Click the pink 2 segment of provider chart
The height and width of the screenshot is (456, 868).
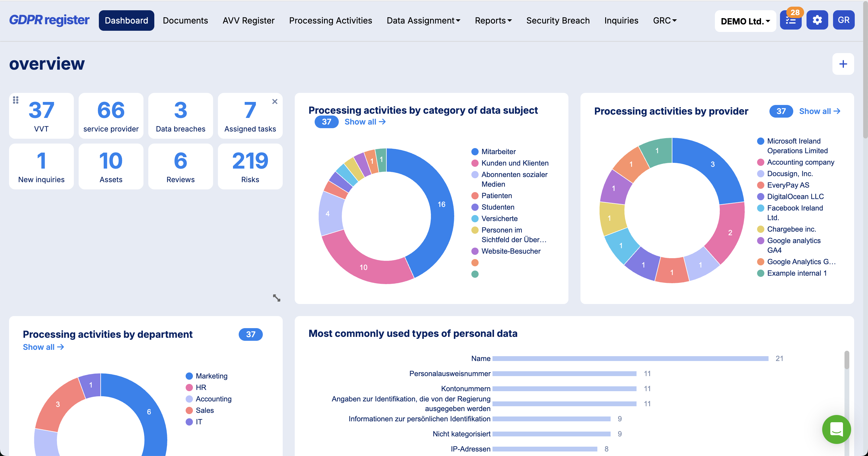(730, 233)
